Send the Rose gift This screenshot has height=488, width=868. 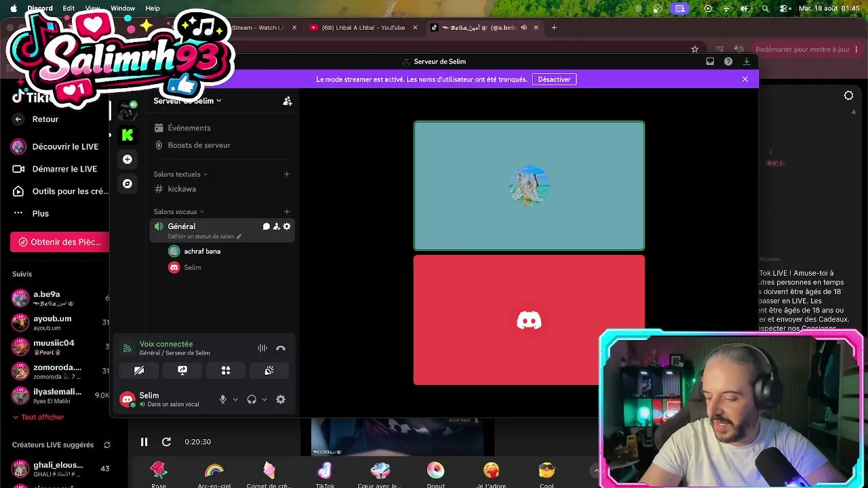click(159, 474)
